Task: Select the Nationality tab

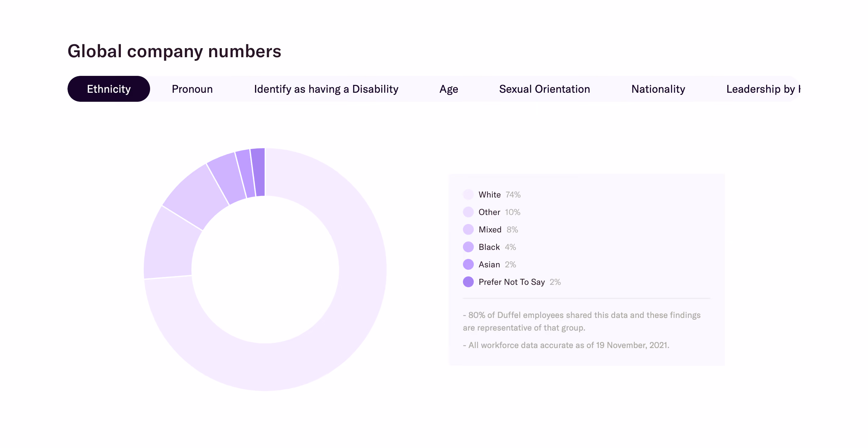Action: [658, 89]
